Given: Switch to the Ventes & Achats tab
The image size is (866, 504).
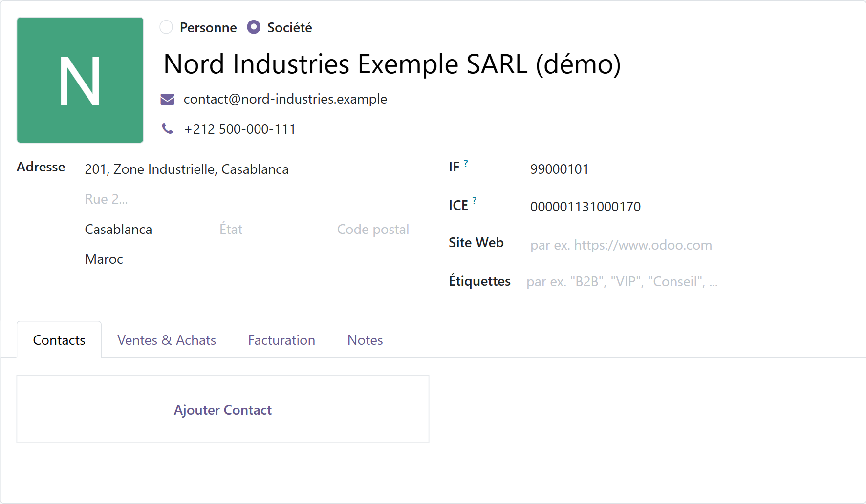Looking at the screenshot, I should (x=167, y=340).
